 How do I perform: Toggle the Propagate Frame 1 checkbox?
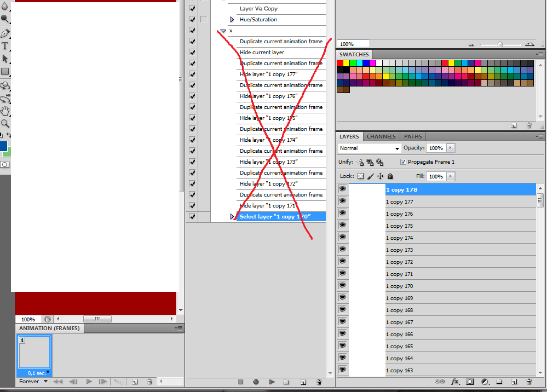point(404,162)
